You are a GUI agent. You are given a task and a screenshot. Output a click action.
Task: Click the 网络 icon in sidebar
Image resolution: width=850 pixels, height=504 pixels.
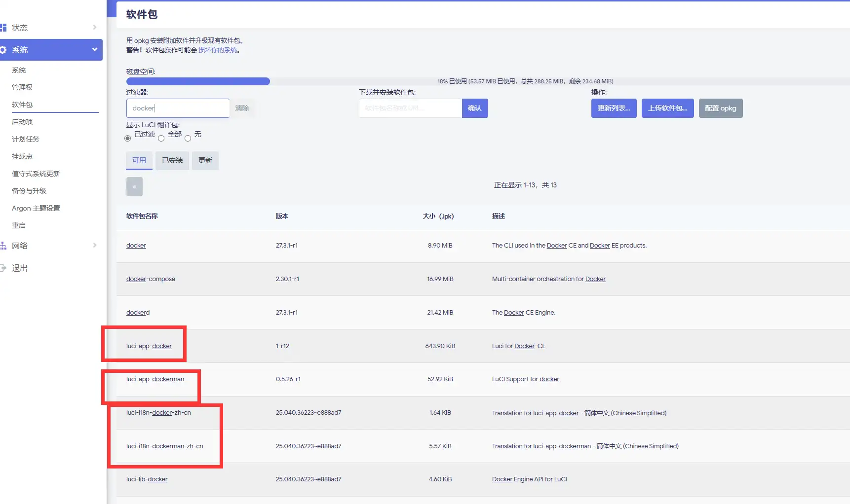point(3,245)
